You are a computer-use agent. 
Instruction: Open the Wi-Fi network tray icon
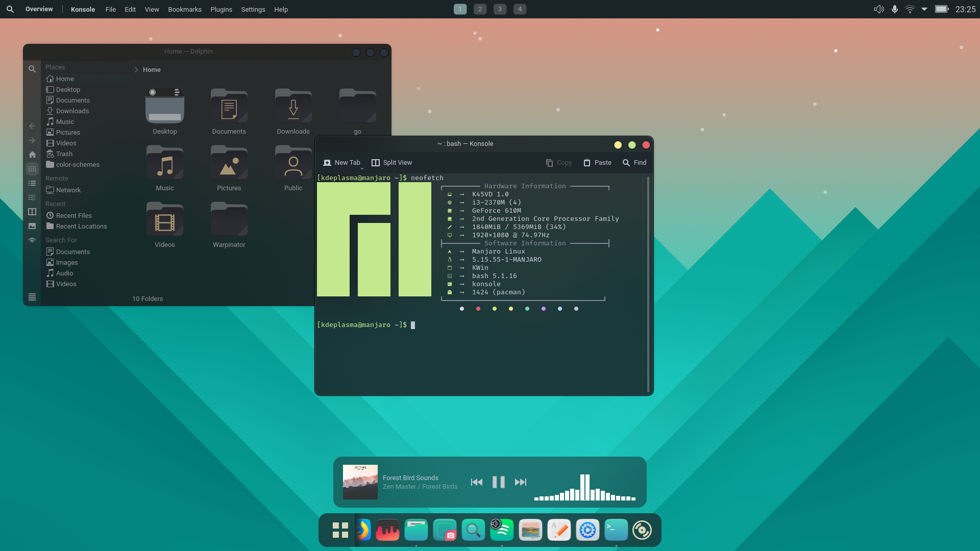[x=910, y=9]
